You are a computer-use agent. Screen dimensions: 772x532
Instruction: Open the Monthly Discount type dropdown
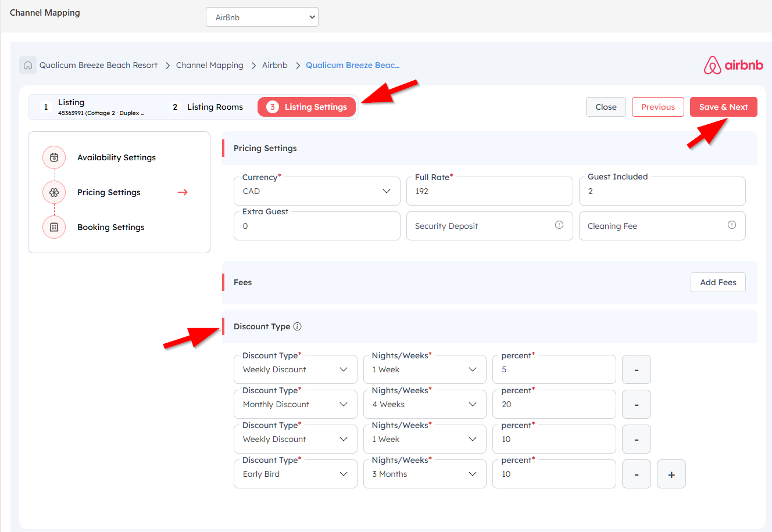(295, 404)
